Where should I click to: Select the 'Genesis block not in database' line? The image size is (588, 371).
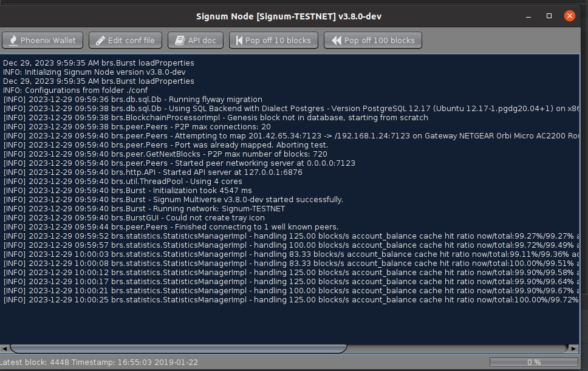tap(216, 118)
